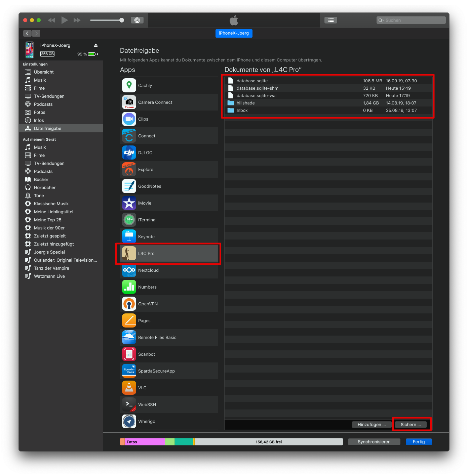
Task: Select the Inbox folder
Action: (x=328, y=110)
